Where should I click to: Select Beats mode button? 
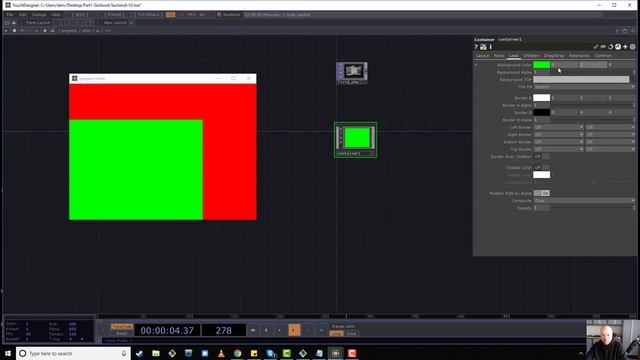pos(122,333)
